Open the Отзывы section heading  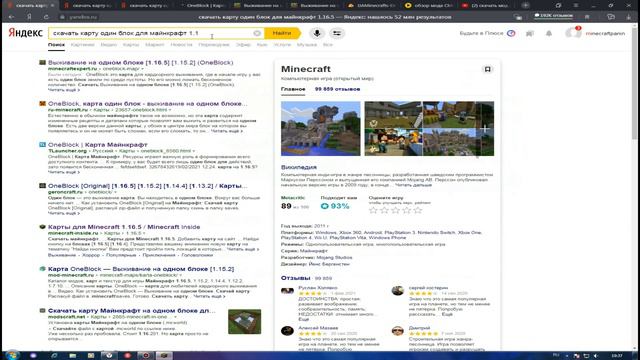[296, 278]
